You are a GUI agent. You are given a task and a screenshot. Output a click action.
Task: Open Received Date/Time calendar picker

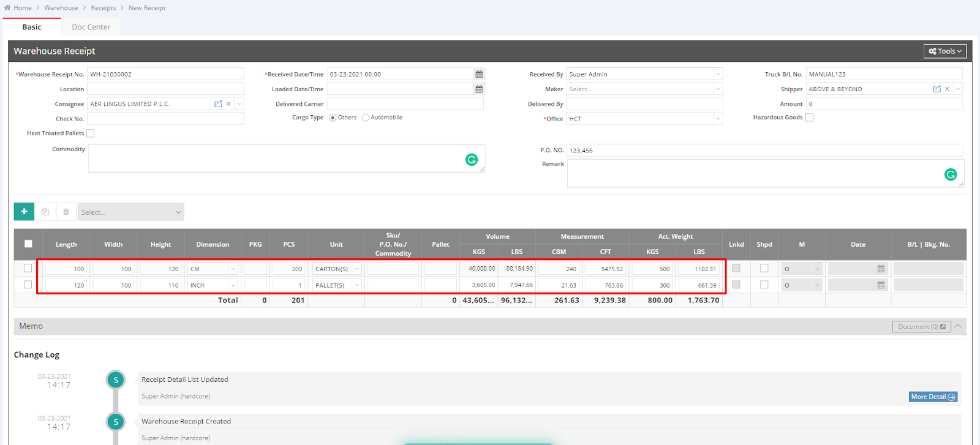479,74
